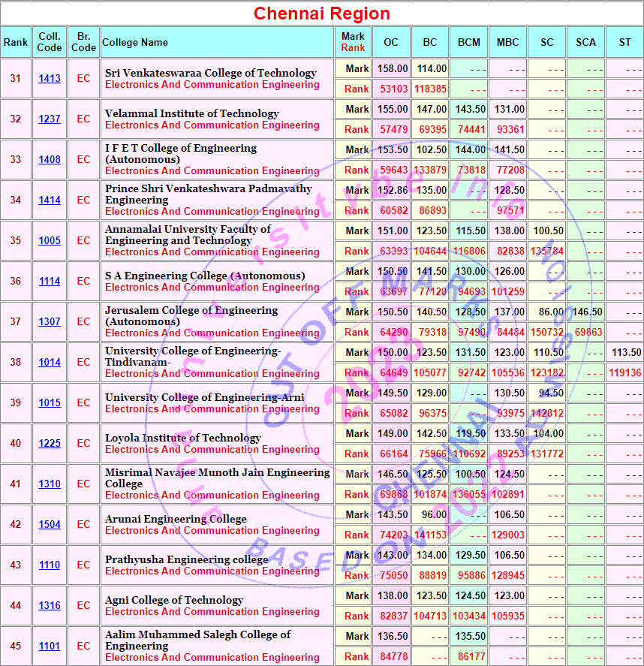644x666 pixels.
Task: Select the 1014 college code link
Action: [x=50, y=363]
